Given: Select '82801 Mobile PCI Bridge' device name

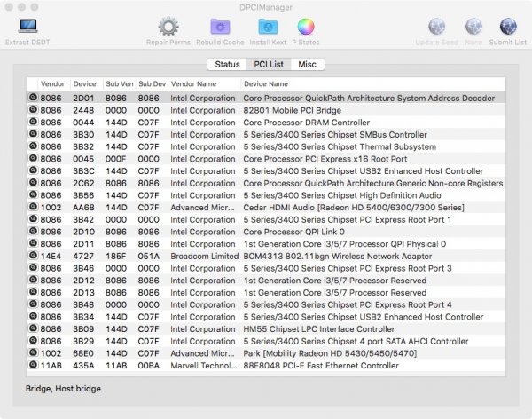Looking at the screenshot, I should [292, 110].
